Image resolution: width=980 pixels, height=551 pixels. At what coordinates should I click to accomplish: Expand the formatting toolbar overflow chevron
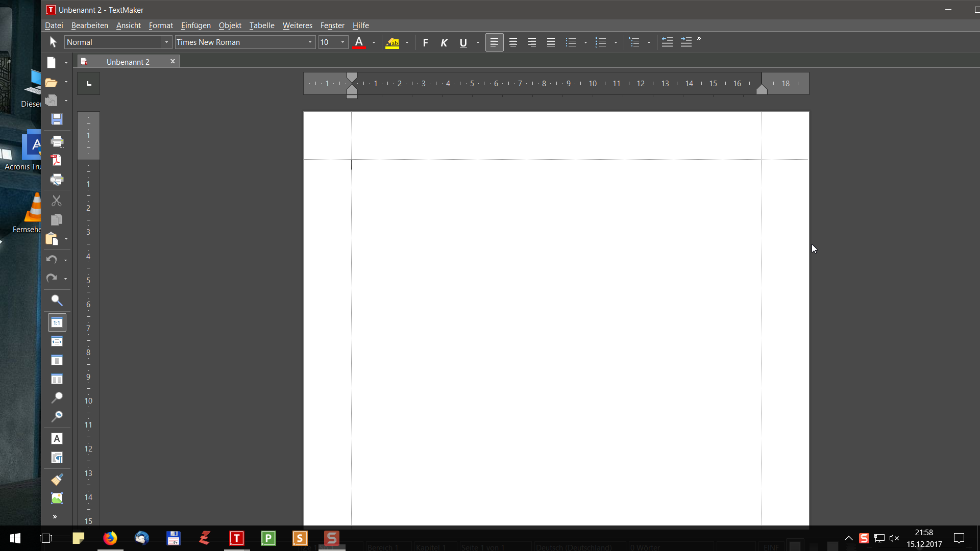(x=699, y=39)
